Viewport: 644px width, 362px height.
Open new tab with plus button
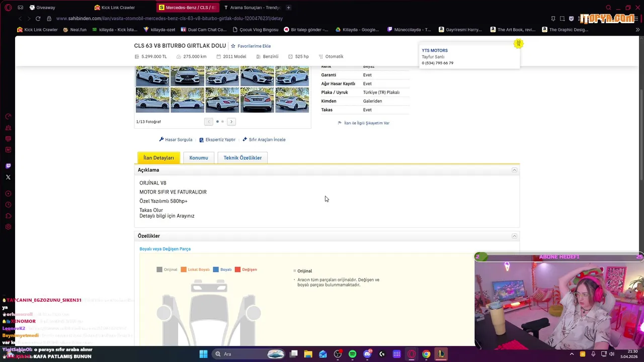pos(288,8)
